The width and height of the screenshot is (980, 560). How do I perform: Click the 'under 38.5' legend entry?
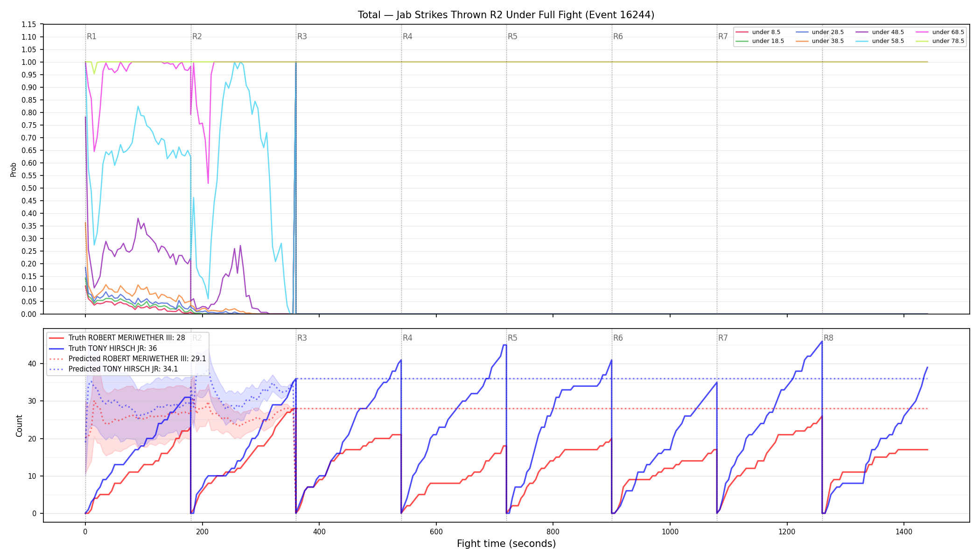pos(819,41)
